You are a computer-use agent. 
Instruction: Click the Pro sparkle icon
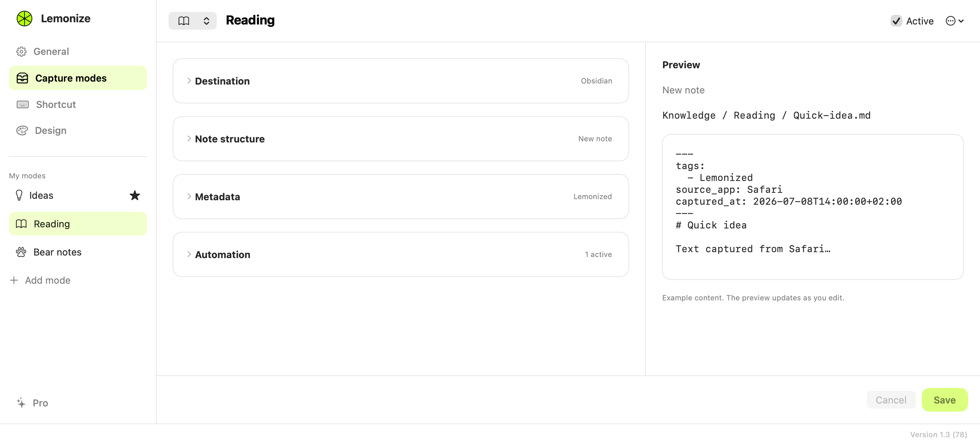[21, 403]
